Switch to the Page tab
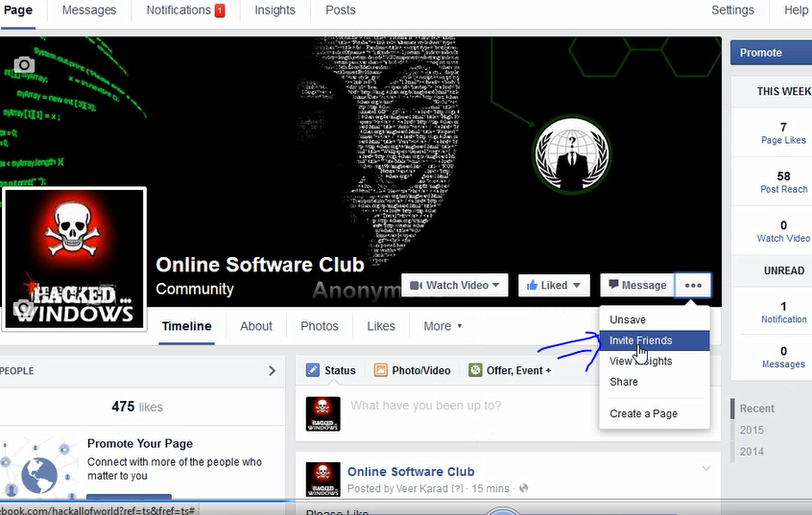Viewport: 812px width, 515px height. pos(18,11)
